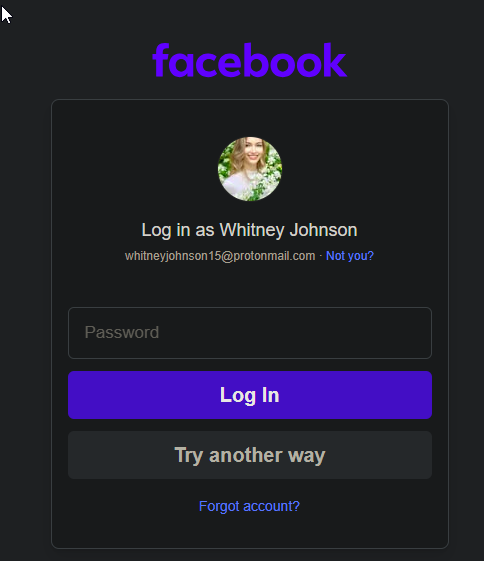The width and height of the screenshot is (484, 561).
Task: Submit the login with Log In
Action: [250, 395]
